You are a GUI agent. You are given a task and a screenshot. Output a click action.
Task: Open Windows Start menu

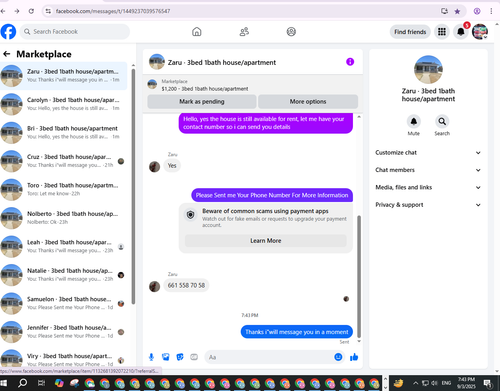click(x=4, y=383)
